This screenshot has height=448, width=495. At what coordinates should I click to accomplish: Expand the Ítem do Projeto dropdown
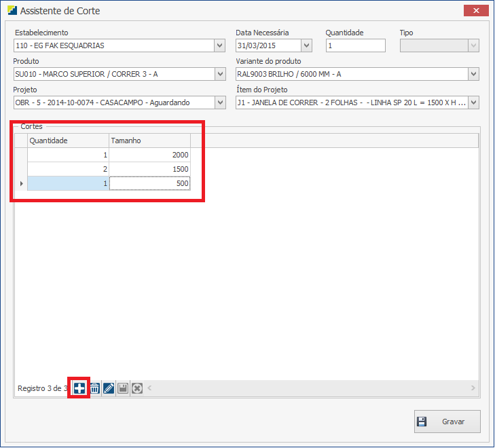(x=473, y=102)
